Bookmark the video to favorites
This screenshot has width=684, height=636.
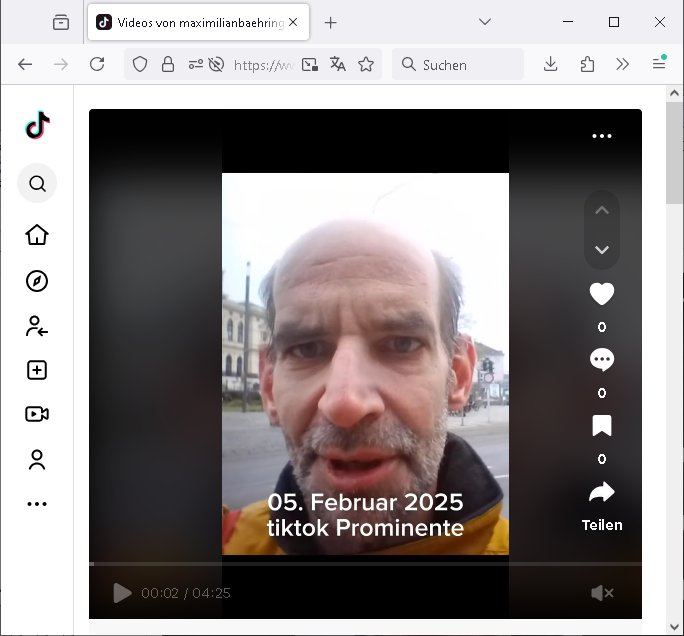(x=601, y=426)
